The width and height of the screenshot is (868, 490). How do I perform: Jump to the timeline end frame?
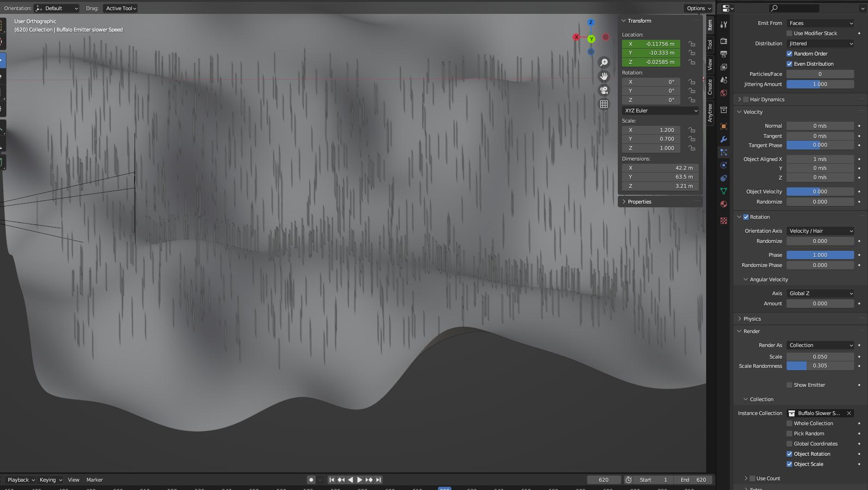click(x=378, y=480)
